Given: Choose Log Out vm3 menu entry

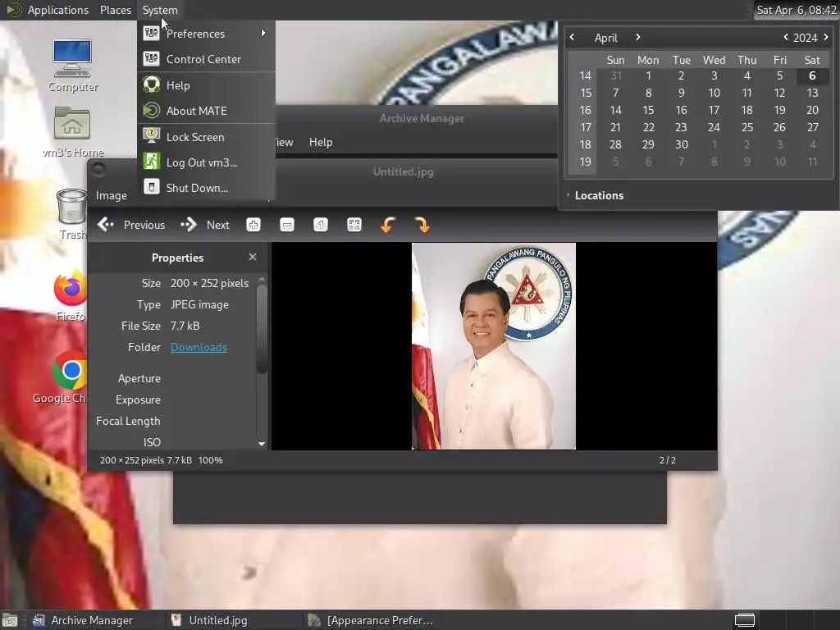Looking at the screenshot, I should 206,162.
